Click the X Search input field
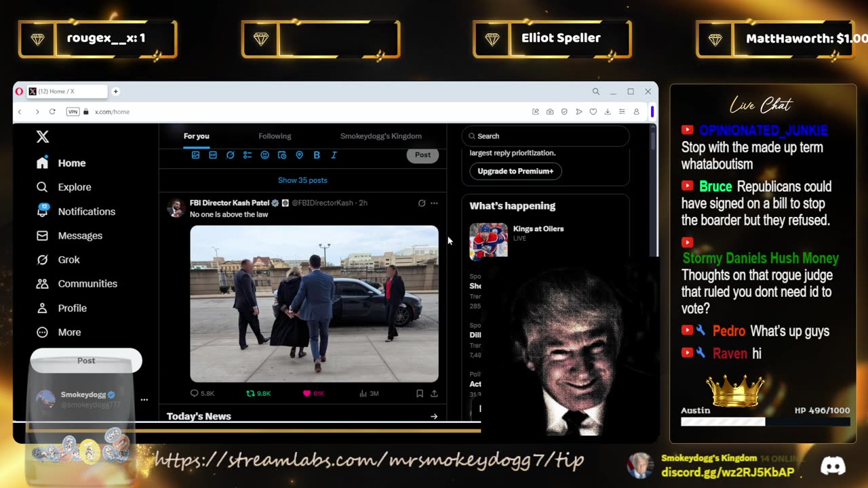The width and height of the screenshot is (868, 488). [545, 136]
